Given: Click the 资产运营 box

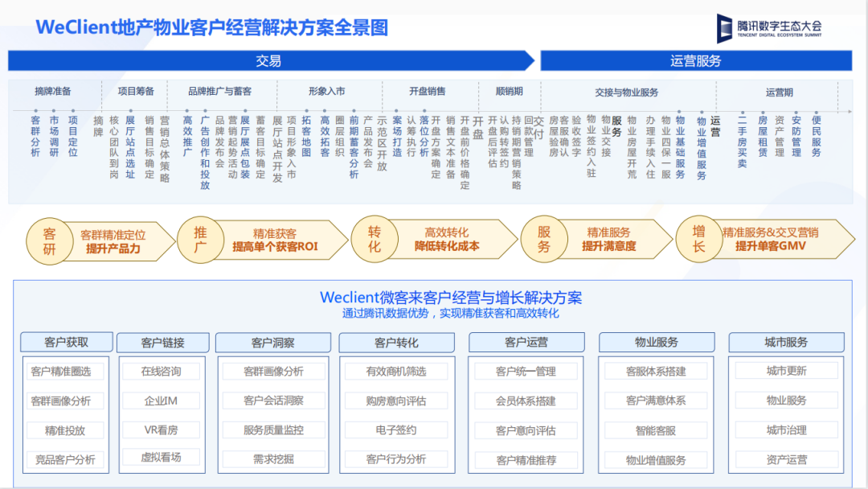Looking at the screenshot, I should pos(787,460).
